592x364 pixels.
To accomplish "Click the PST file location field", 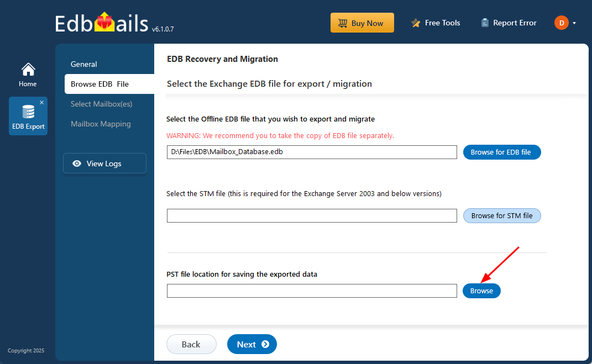I will (312, 291).
